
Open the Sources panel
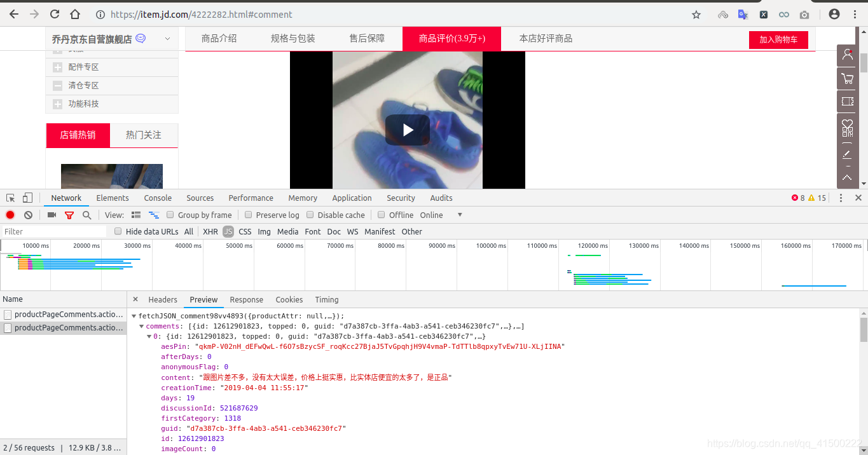pyautogui.click(x=200, y=198)
